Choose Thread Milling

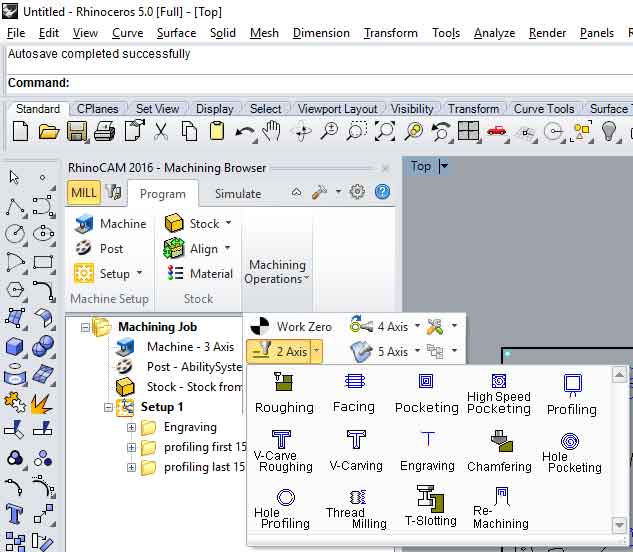356,509
